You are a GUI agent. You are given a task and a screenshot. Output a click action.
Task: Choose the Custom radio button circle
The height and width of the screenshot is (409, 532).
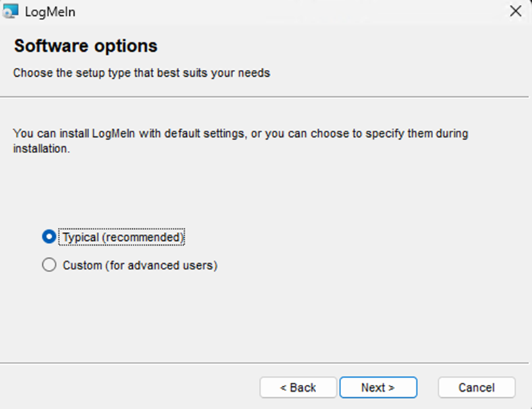coord(48,265)
